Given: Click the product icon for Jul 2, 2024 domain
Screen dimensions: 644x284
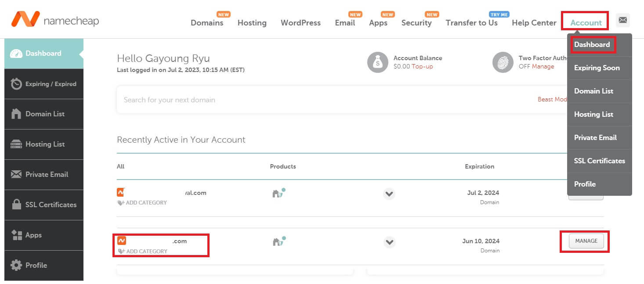Looking at the screenshot, I should [279, 193].
